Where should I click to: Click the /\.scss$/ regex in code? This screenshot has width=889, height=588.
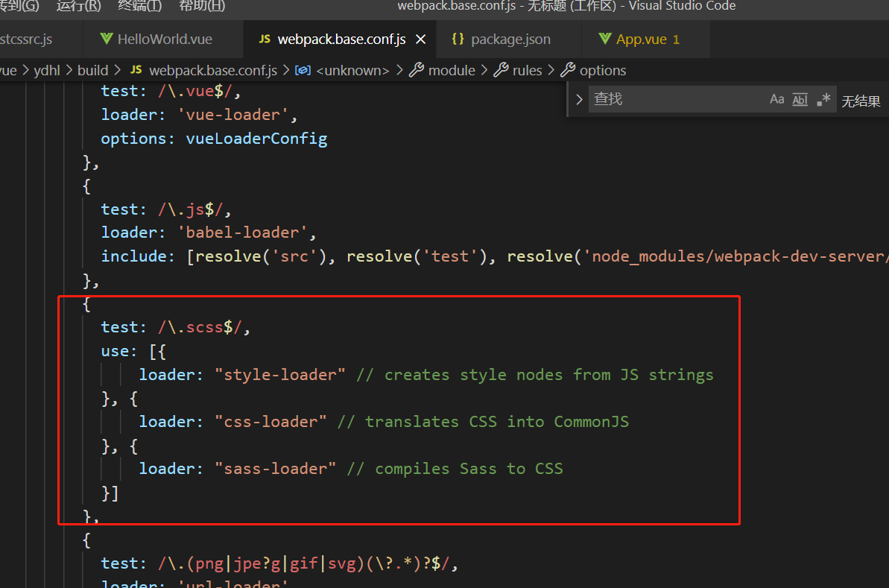coord(200,327)
